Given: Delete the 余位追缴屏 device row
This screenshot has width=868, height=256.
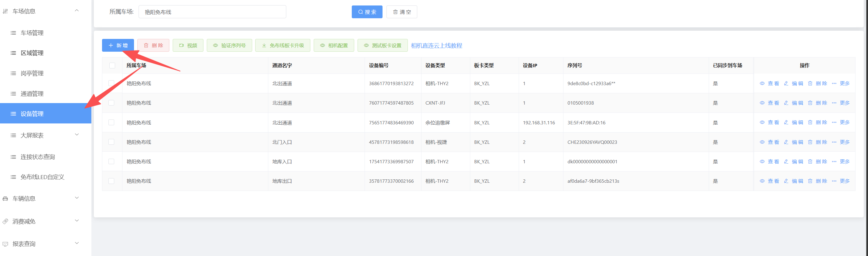Looking at the screenshot, I should click(817, 123).
